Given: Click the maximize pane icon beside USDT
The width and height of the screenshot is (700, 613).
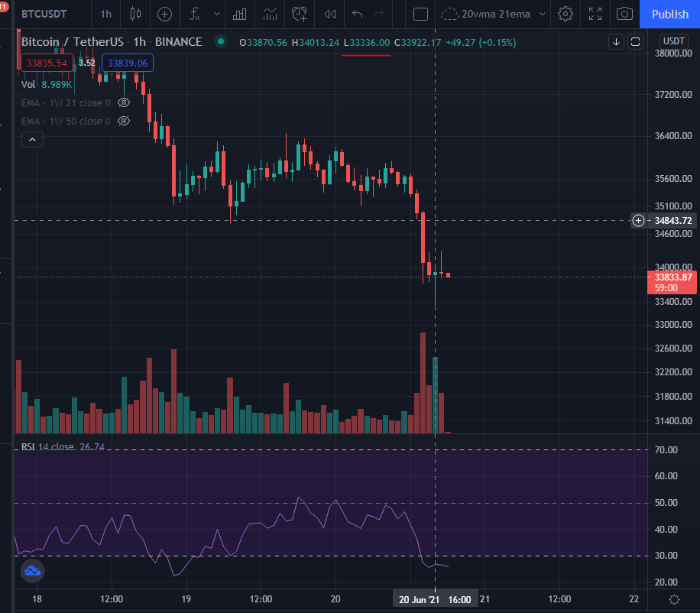Looking at the screenshot, I should [x=635, y=42].
